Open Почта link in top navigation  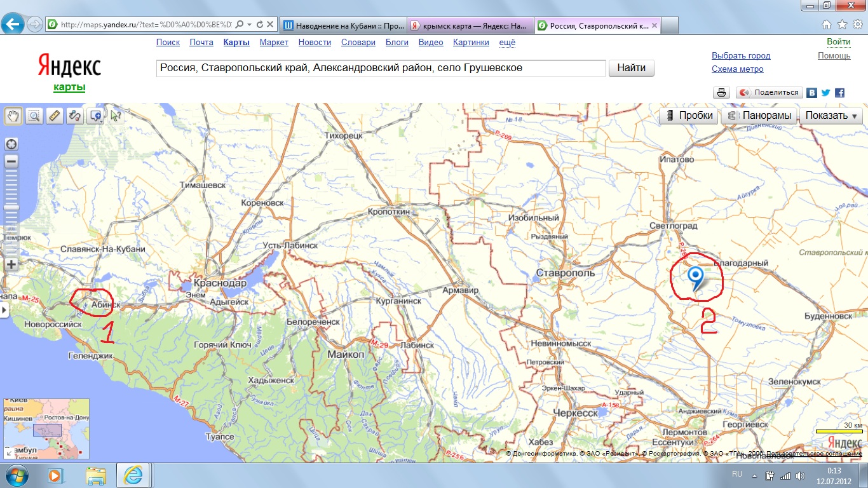[x=201, y=43]
